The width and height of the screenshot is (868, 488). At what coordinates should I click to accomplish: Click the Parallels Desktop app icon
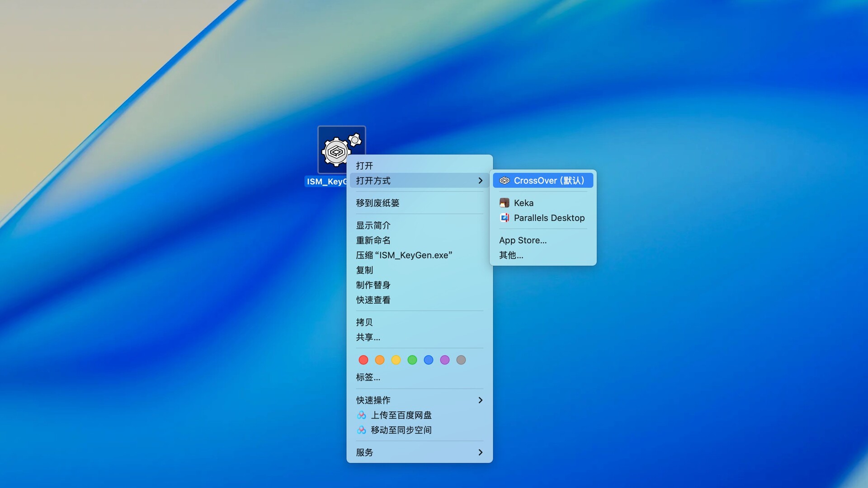[505, 218]
